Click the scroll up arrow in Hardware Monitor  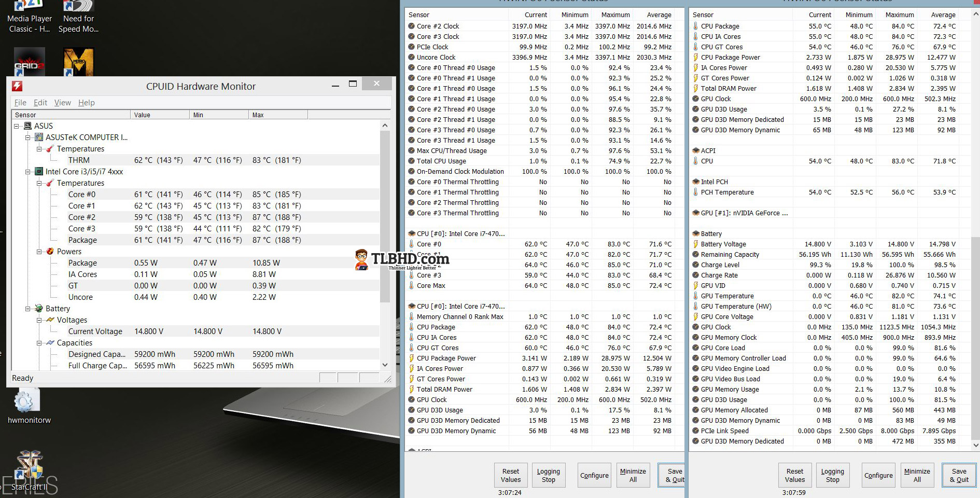[x=385, y=126]
